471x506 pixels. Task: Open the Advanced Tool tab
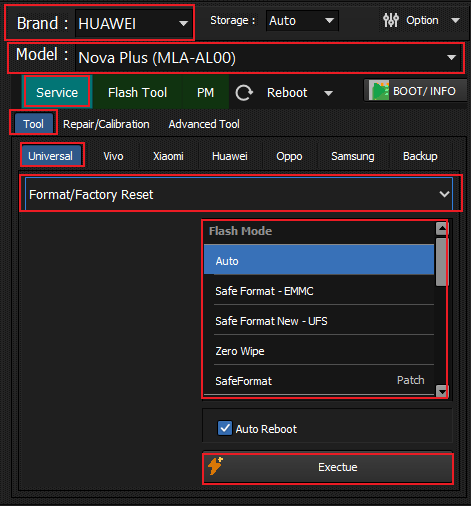click(204, 124)
